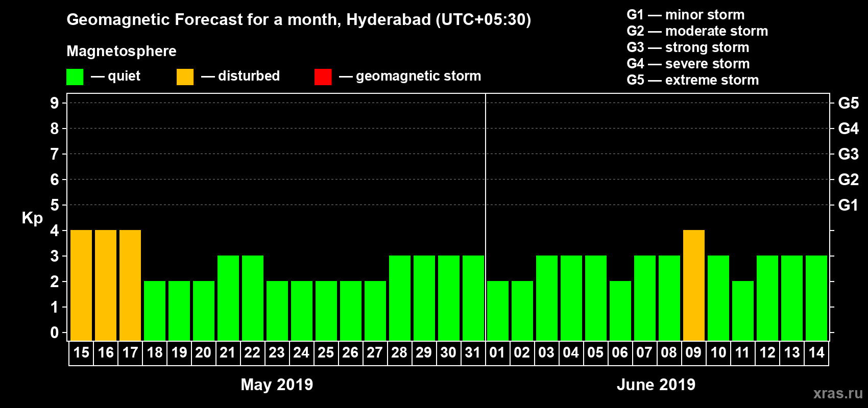868x408 pixels.
Task: Click date label 04 on the axis
Action: tap(571, 353)
